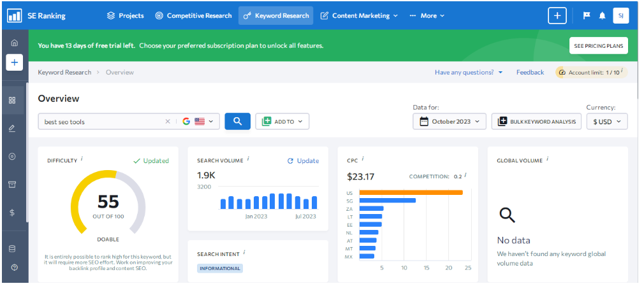Click the Difficulty info icon
Screen dimensions: 644x293
(x=82, y=159)
